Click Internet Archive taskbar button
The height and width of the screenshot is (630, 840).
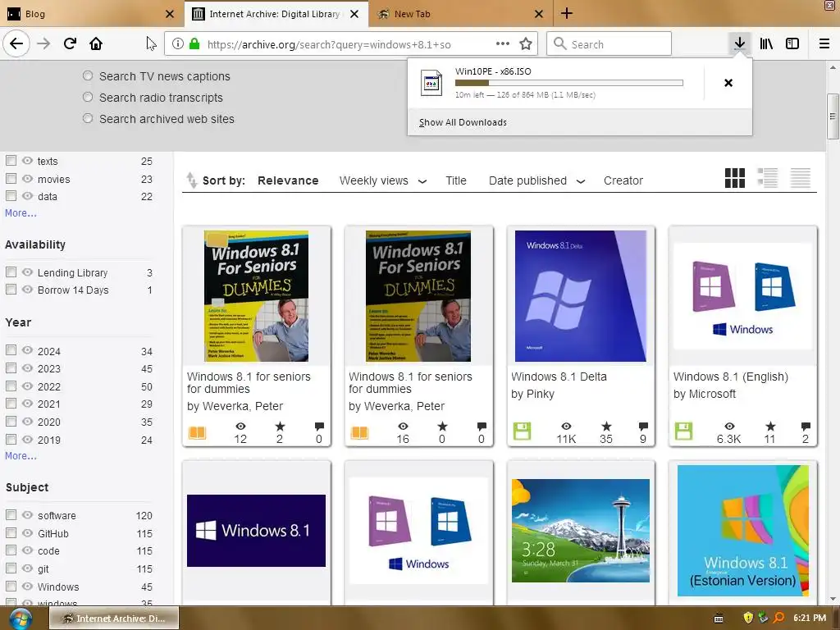[114, 619]
